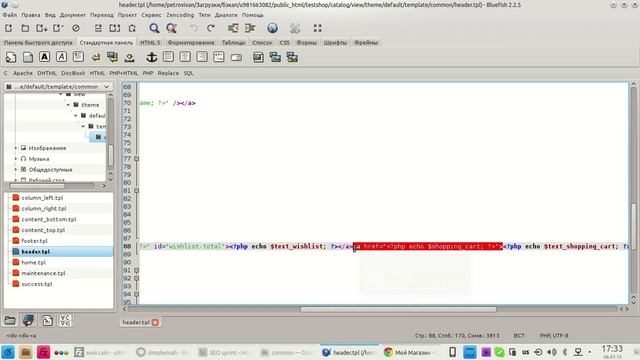640x360 pixels.
Task: Open the Replace snippets menu
Action: tap(168, 73)
